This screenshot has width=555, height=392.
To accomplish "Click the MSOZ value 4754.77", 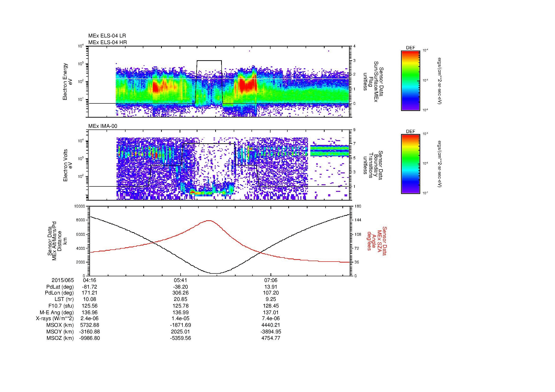I will [271, 338].
